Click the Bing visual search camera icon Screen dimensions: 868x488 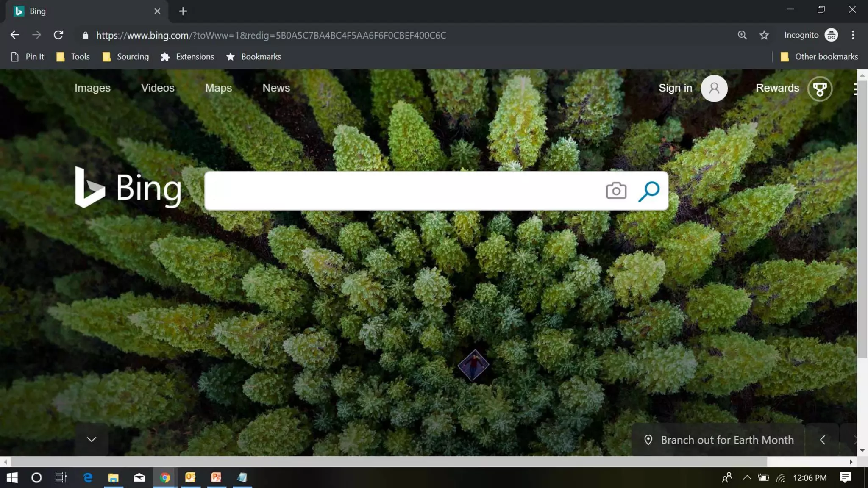pyautogui.click(x=616, y=191)
